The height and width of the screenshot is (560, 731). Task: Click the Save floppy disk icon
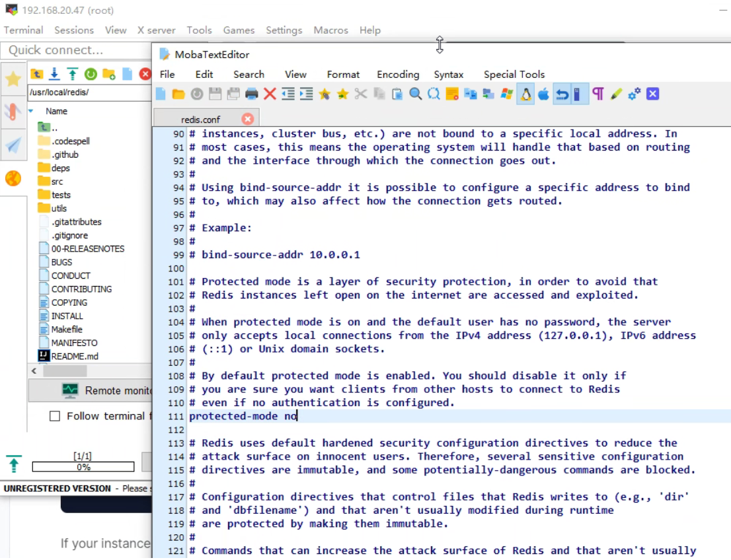pos(215,94)
